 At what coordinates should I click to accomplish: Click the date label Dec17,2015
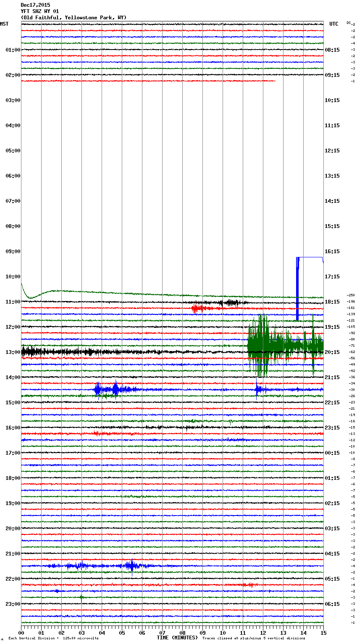tap(35, 5)
